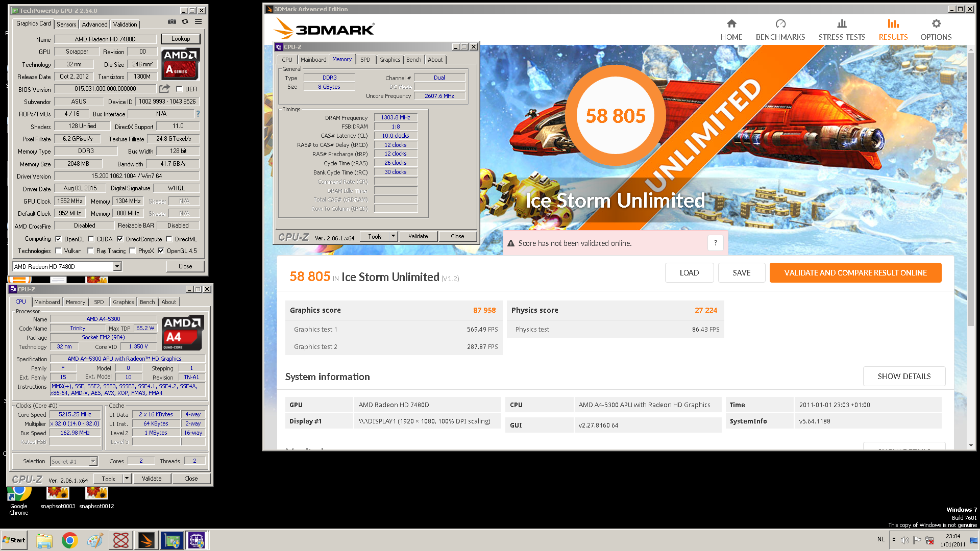980x551 pixels.
Task: Select snaphsot0012 desktop file
Action: (96, 498)
